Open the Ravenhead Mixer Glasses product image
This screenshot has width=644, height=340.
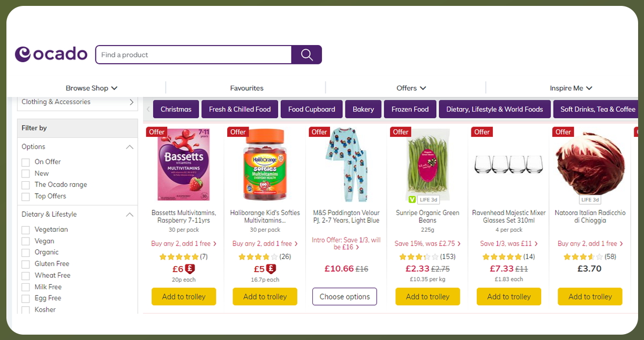tap(508, 164)
